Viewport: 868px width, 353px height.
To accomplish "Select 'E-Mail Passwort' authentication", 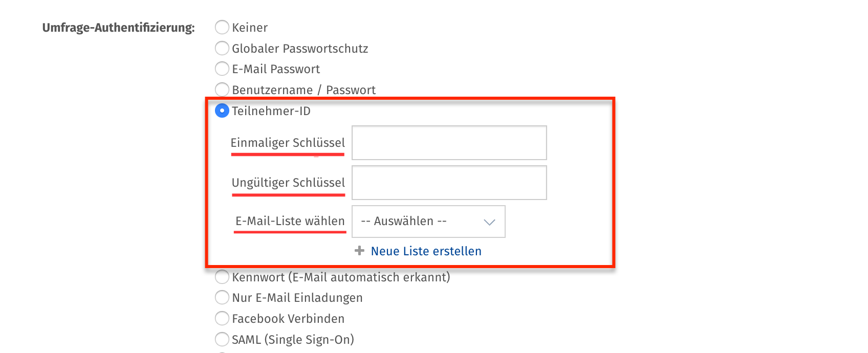I will point(222,69).
